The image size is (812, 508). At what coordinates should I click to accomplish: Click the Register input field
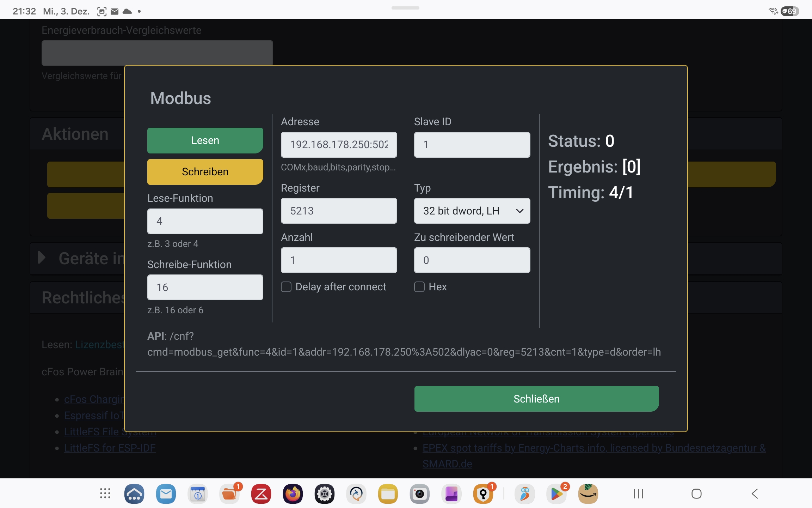pyautogui.click(x=339, y=211)
